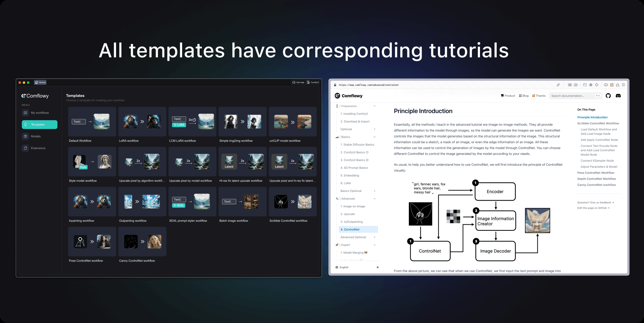Open the Thanks link in site header
The width and height of the screenshot is (644, 323).
pos(539,96)
